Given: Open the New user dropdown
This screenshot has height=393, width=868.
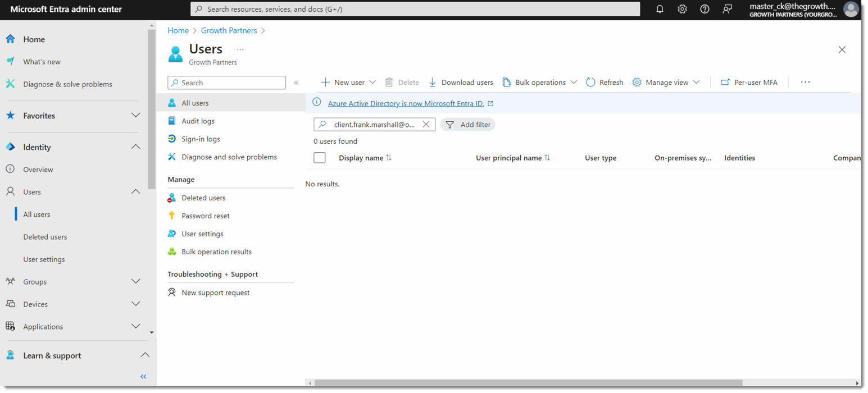Looking at the screenshot, I should pos(348,83).
